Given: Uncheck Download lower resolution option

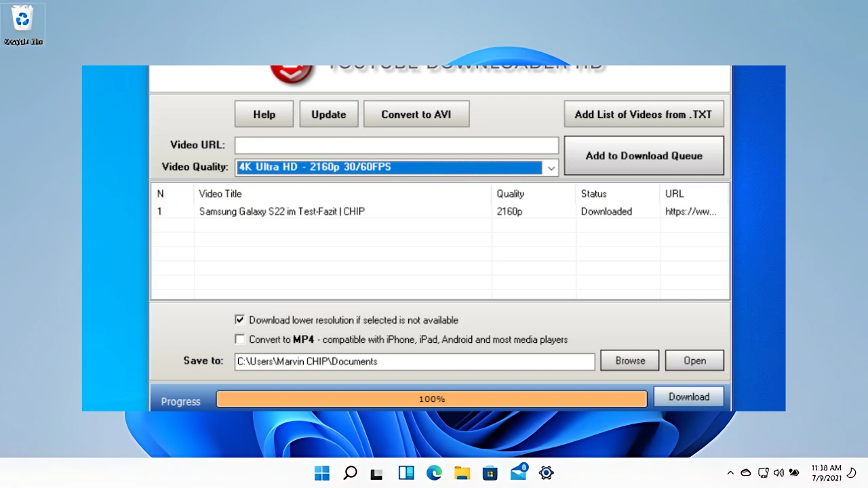Looking at the screenshot, I should (x=239, y=320).
